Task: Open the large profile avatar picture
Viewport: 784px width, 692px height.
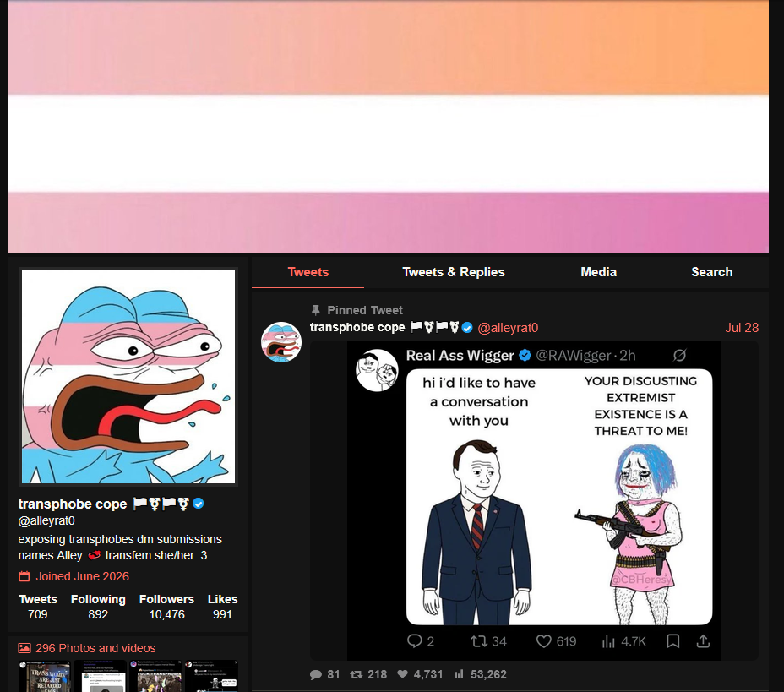Action: [x=128, y=377]
